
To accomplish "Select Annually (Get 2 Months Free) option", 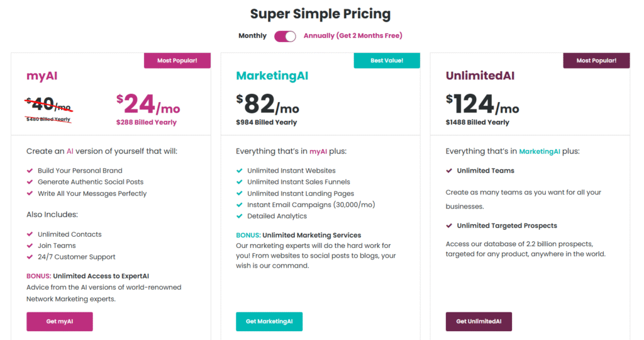I will click(x=353, y=36).
